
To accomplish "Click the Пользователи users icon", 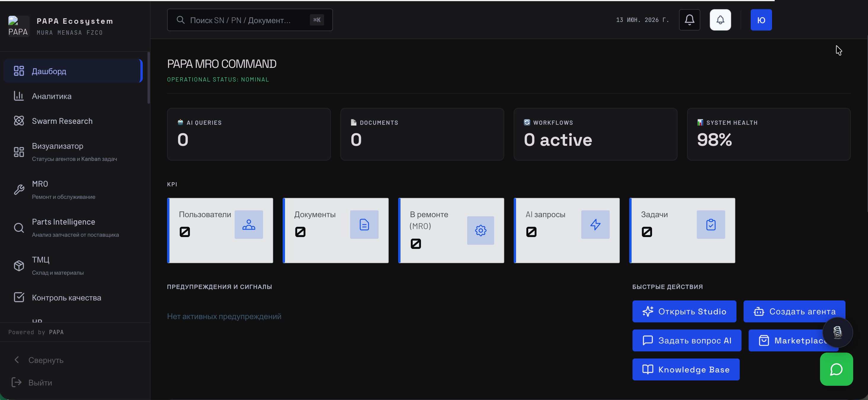I will (249, 224).
